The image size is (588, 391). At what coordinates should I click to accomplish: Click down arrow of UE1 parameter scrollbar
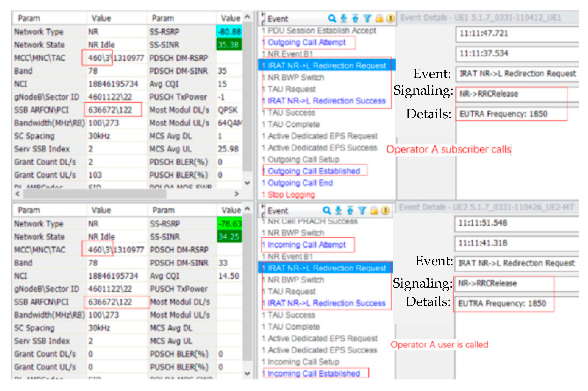pyautogui.click(x=247, y=183)
